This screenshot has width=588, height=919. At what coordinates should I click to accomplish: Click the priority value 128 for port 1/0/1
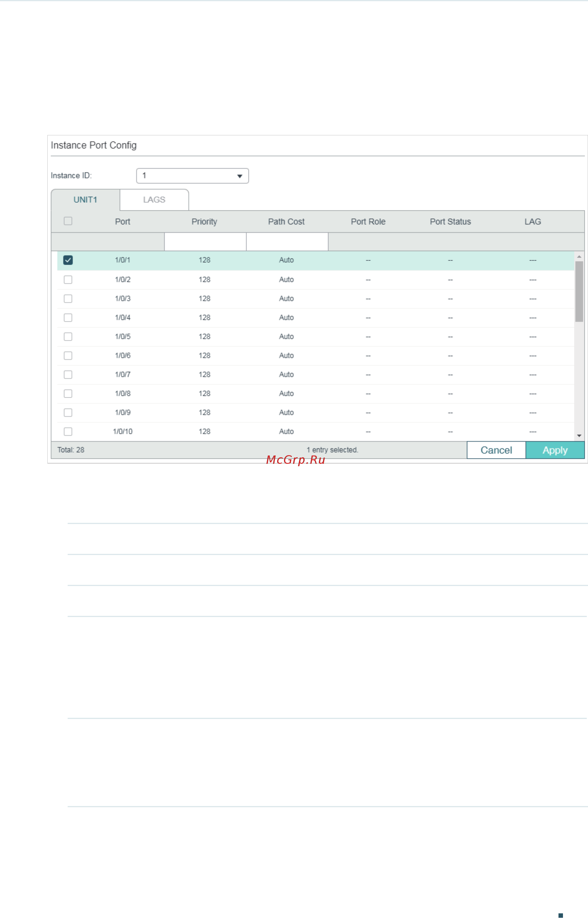coord(204,260)
